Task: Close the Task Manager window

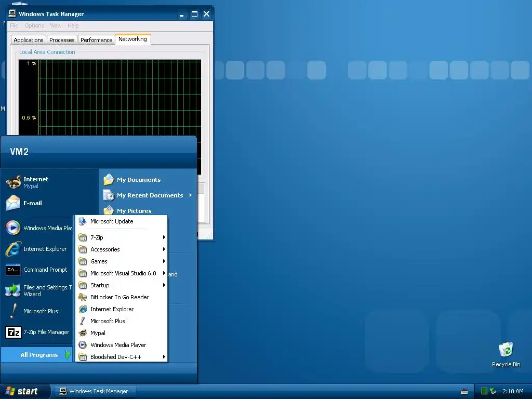Action: click(206, 14)
